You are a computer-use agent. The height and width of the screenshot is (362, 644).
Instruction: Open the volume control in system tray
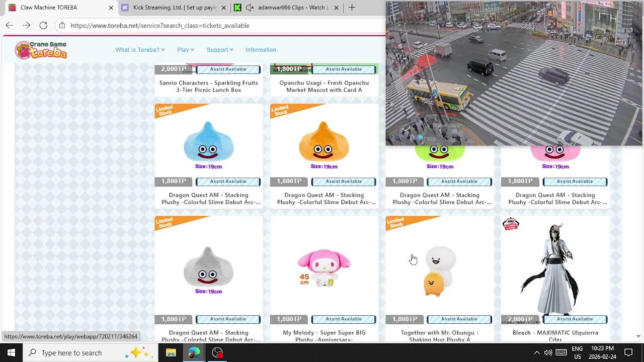pyautogui.click(x=548, y=352)
